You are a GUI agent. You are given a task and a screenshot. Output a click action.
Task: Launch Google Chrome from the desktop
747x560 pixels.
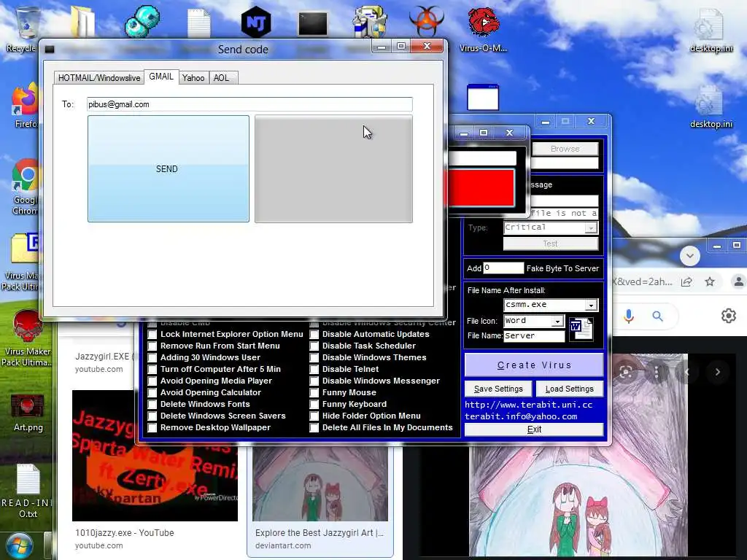[x=26, y=176]
